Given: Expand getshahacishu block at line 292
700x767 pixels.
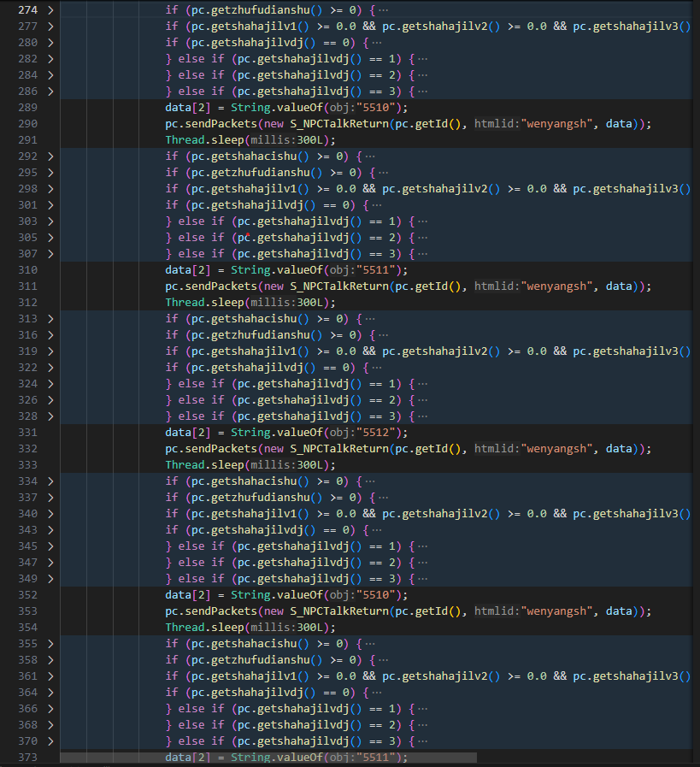Looking at the screenshot, I should coord(50,156).
